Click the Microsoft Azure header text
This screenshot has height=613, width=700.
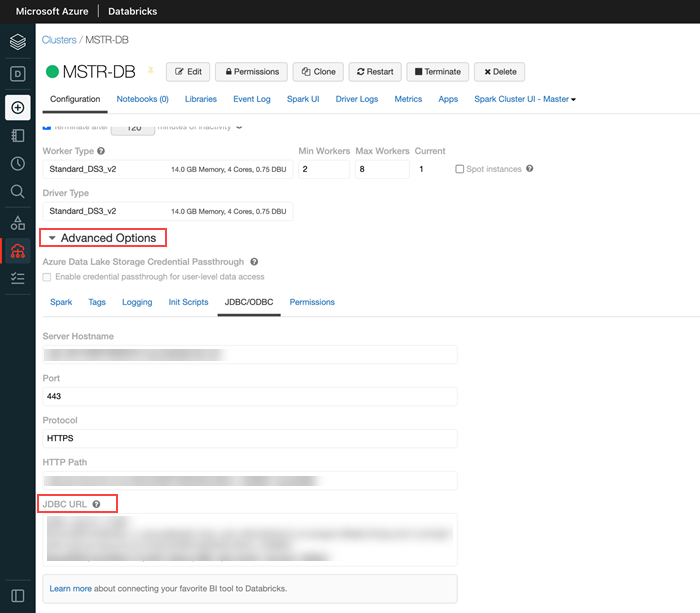(52, 11)
